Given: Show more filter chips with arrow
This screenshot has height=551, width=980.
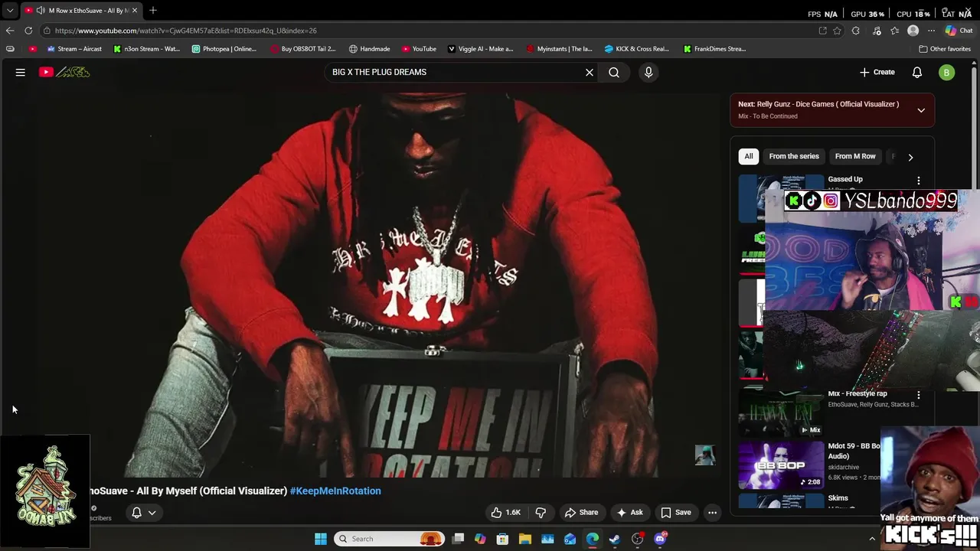Looking at the screenshot, I should tap(910, 157).
